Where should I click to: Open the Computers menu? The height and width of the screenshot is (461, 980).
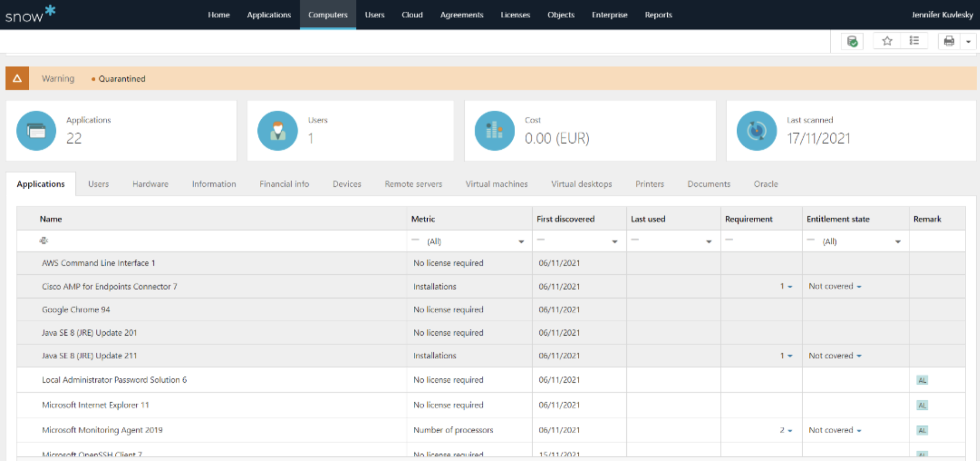tap(328, 15)
